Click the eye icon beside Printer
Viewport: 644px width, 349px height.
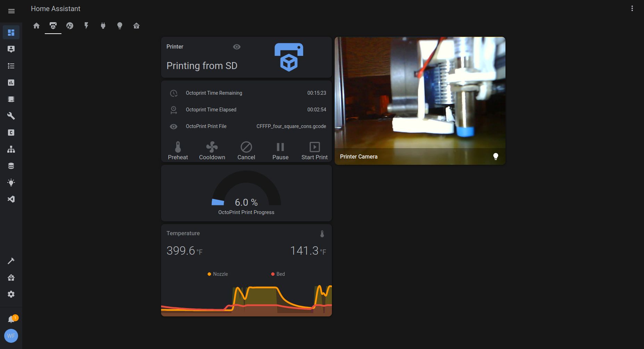coord(237,47)
